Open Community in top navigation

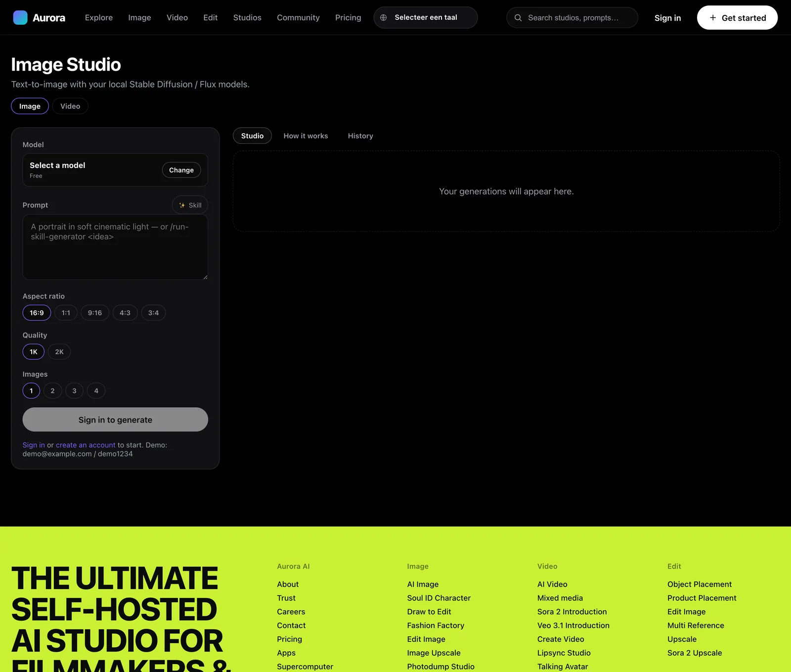[298, 18]
